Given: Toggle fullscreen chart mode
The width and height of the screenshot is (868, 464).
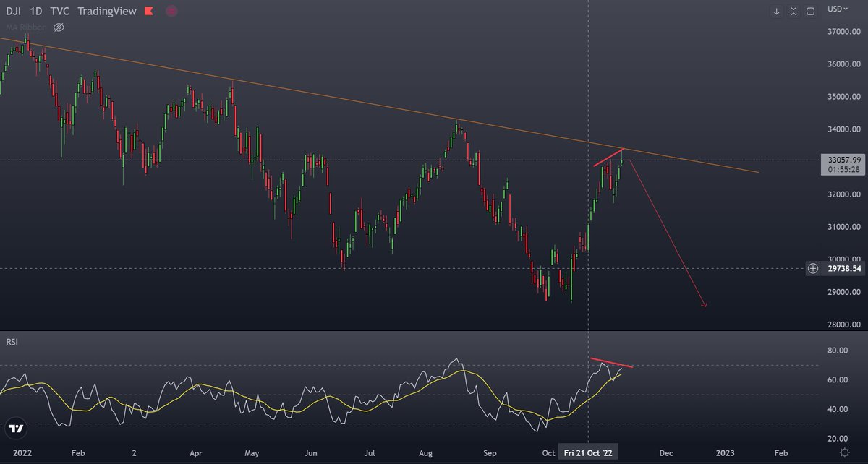Looking at the screenshot, I should coord(811,11).
